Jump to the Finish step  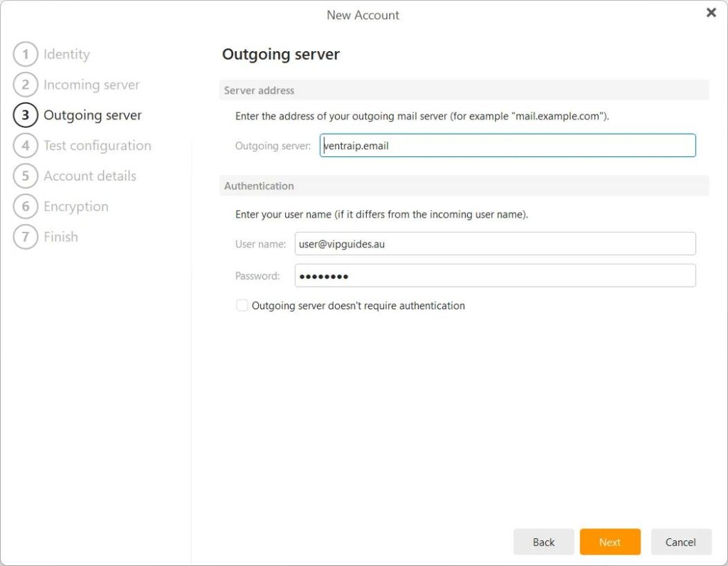pos(26,237)
